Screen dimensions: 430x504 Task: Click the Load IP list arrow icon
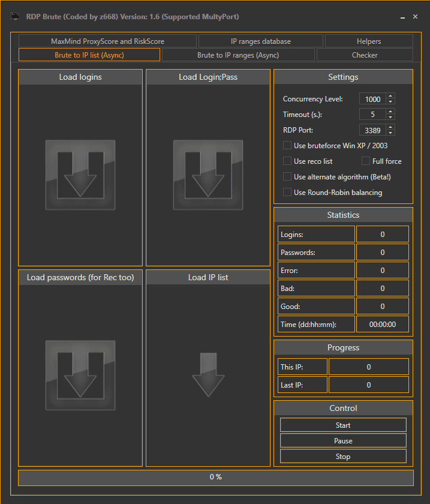click(x=208, y=375)
